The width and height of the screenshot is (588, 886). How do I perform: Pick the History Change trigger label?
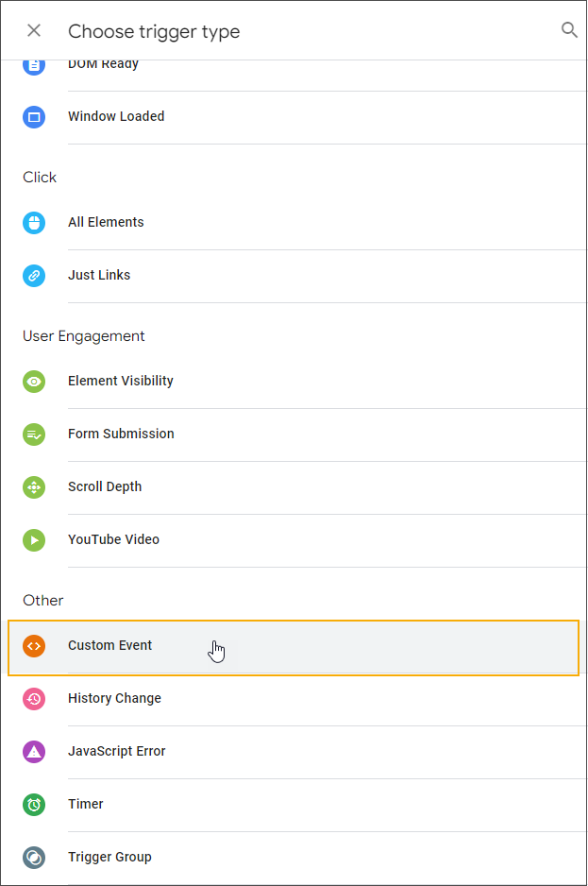[x=114, y=699]
